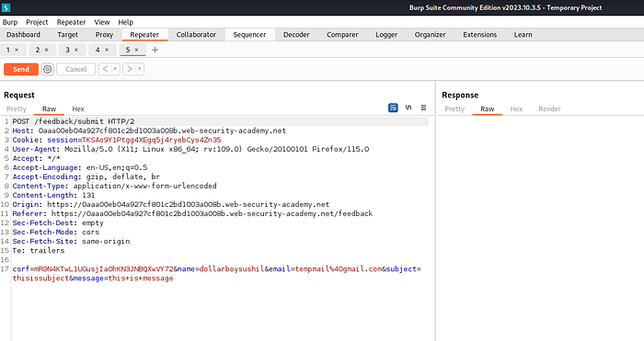This screenshot has height=341, width=644.
Task: Toggle show non-printable characters \n icon
Action: 408,108
